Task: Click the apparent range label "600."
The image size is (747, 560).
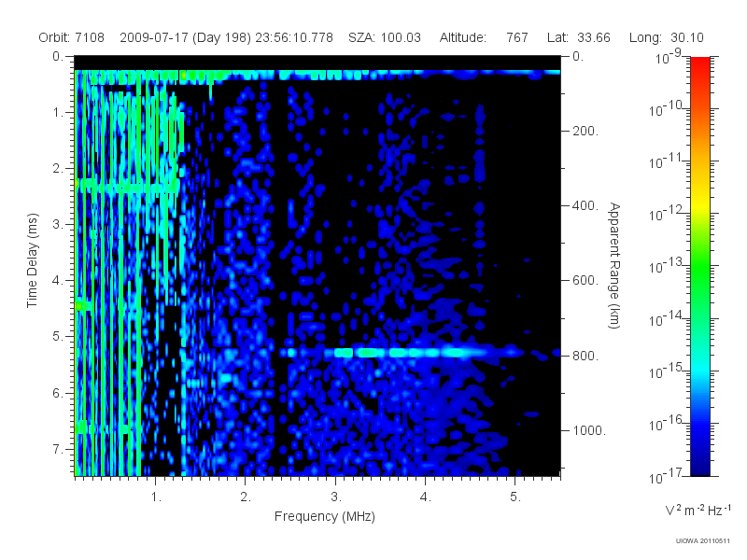Action: pyautogui.click(x=585, y=281)
